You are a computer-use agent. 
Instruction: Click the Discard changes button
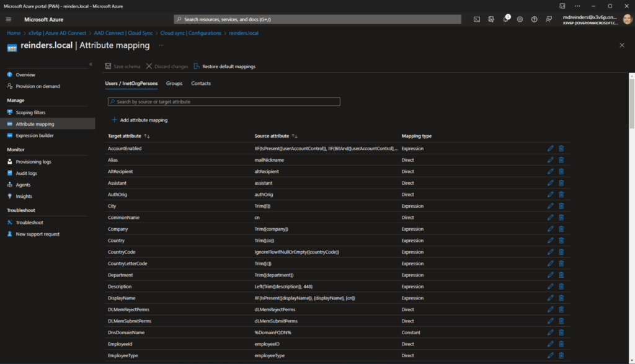tap(167, 66)
